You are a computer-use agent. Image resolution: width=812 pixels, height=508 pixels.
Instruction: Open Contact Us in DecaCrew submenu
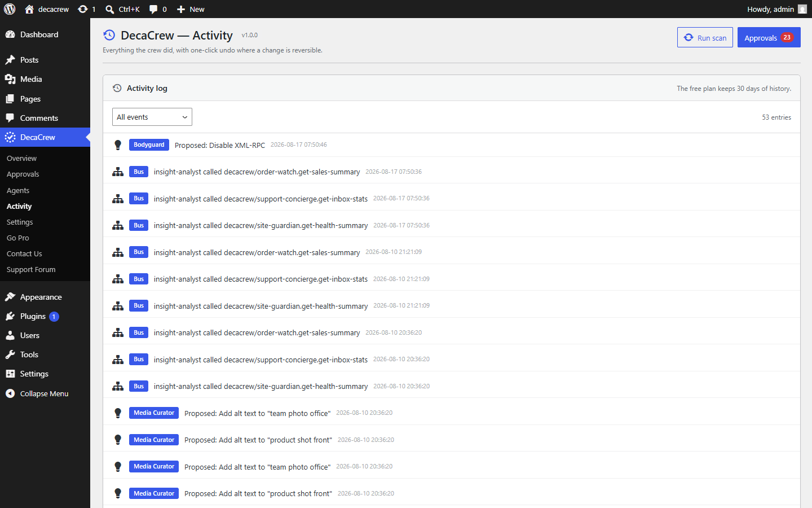(24, 254)
